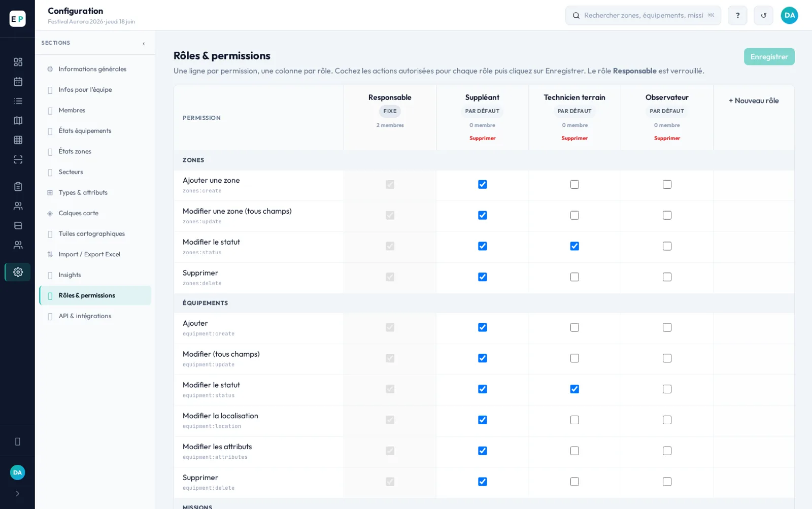Open the dashboard grid icon in left rail
Image resolution: width=812 pixels, height=509 pixels.
pos(18,62)
